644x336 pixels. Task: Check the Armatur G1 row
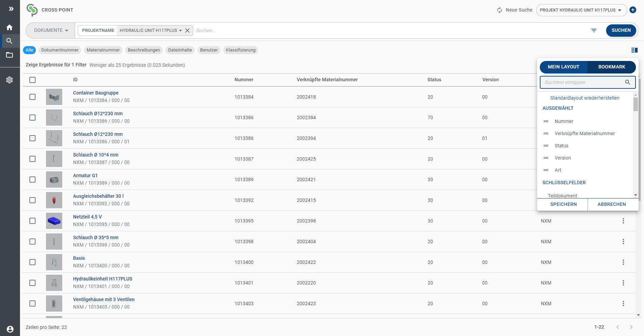tap(32, 180)
